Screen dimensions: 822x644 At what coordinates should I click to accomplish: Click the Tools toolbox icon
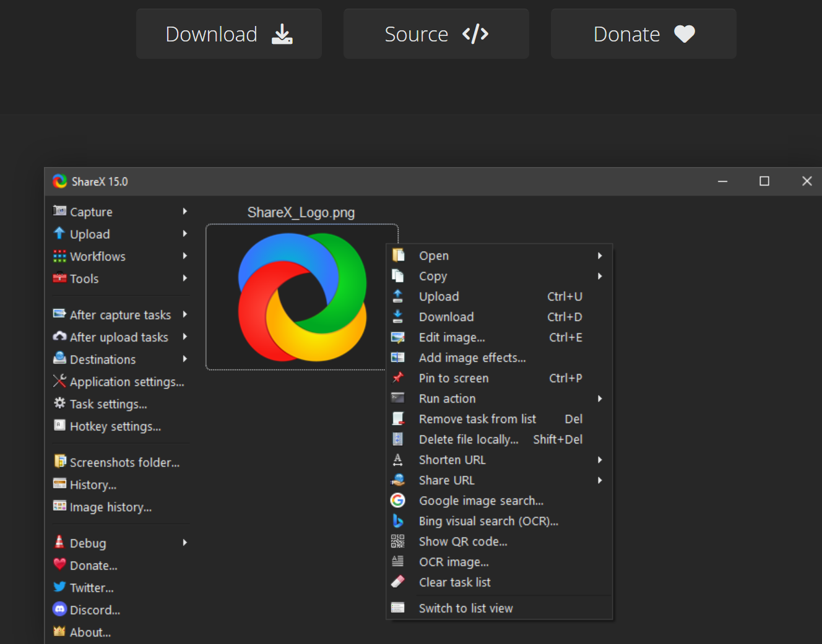coord(59,278)
